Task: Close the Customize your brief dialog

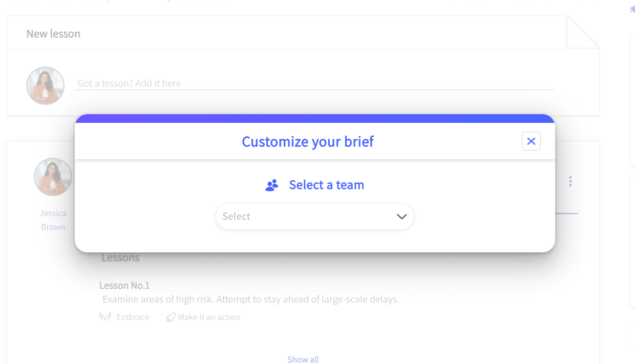Action: tap(531, 141)
